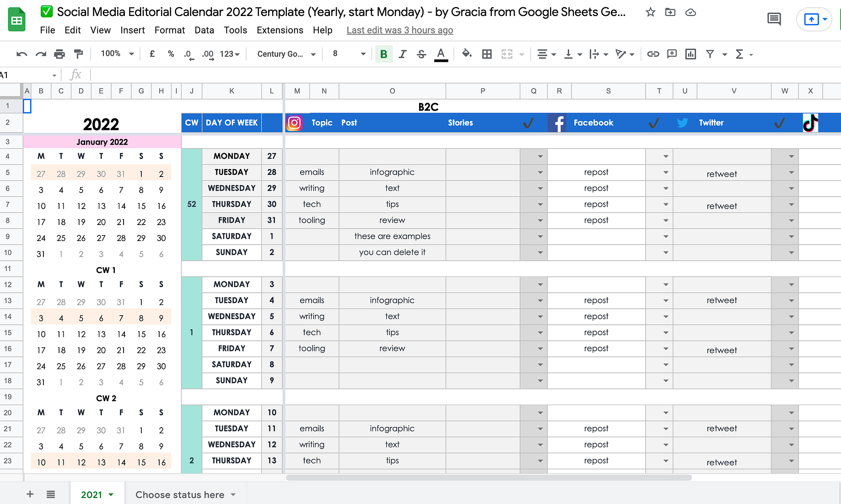Open version history via Last edit link
The width and height of the screenshot is (841, 504).
coord(399,30)
